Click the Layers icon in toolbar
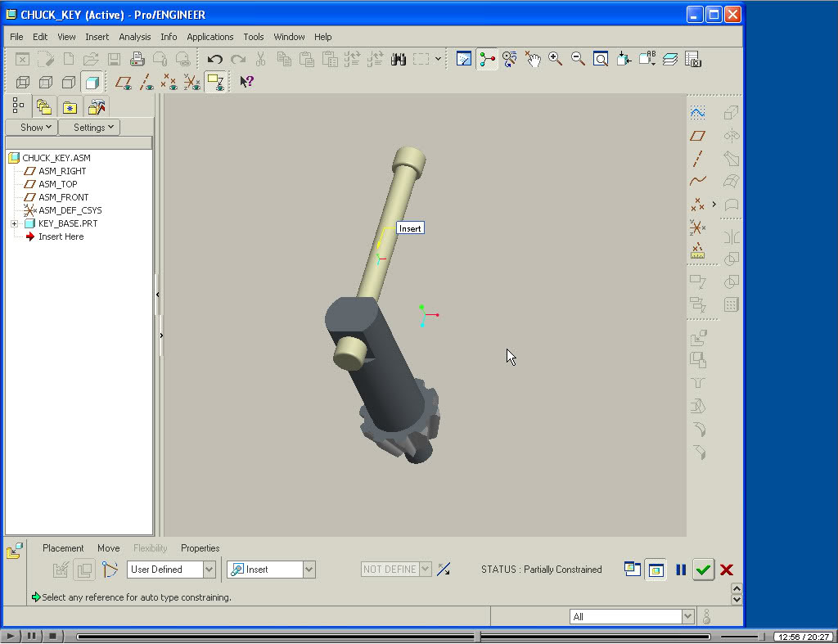Image resolution: width=838 pixels, height=644 pixels. coord(670,59)
